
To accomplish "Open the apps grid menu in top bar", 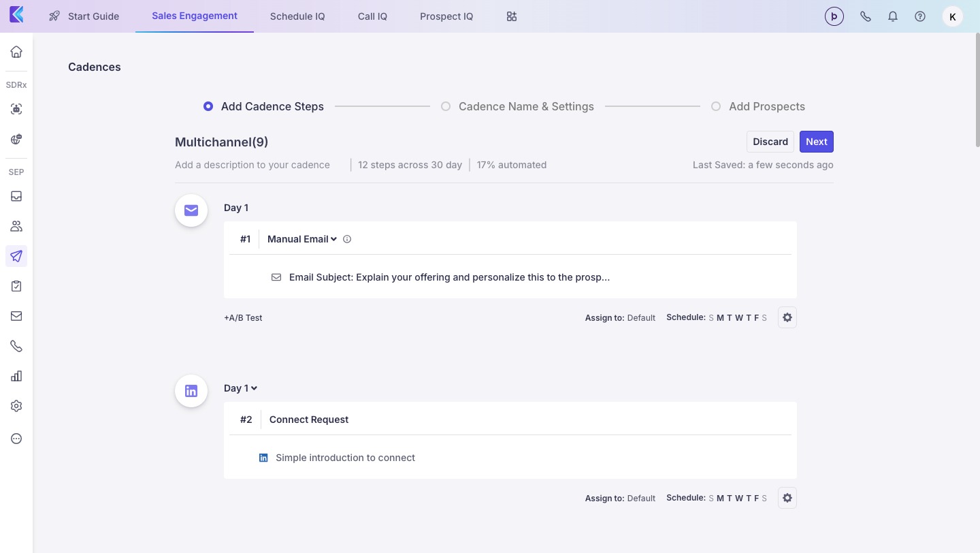I will 512,16.
